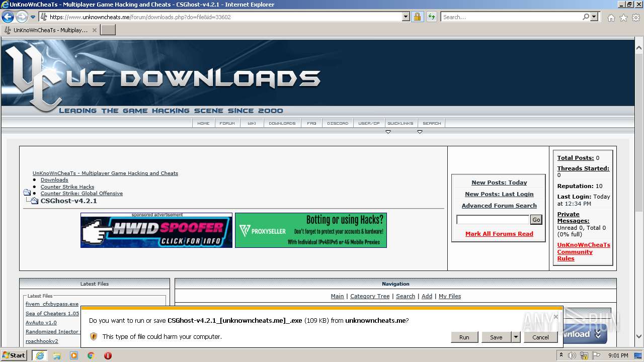
Task: Open Favorites star icon
Action: (623, 18)
